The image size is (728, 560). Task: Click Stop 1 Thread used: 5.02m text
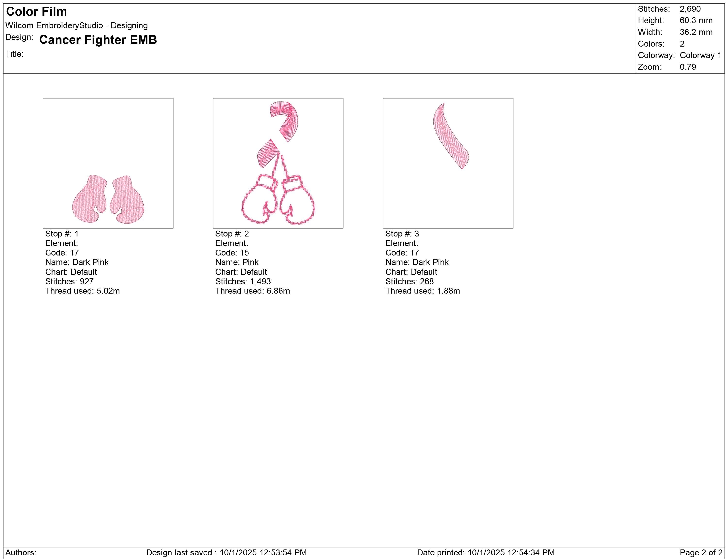(x=83, y=291)
